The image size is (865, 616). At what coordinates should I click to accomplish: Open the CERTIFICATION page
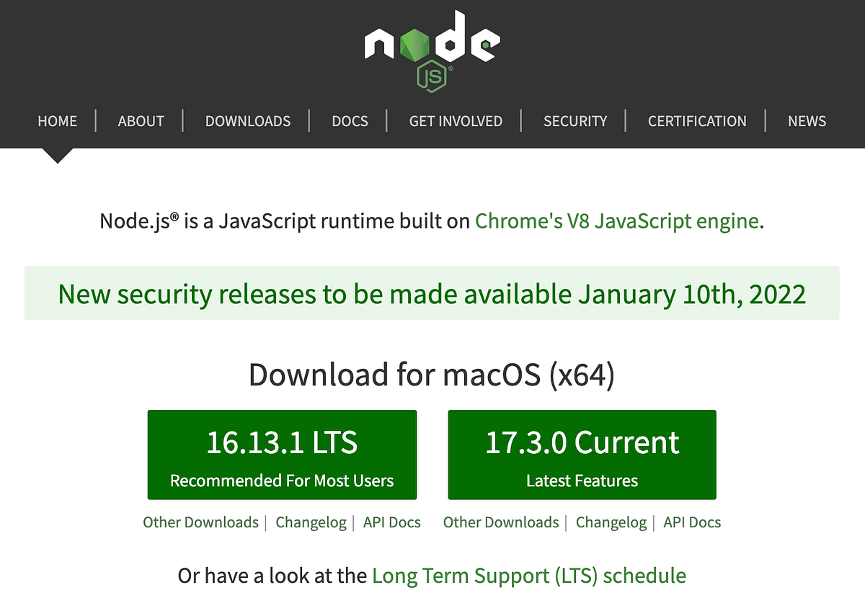pos(697,121)
